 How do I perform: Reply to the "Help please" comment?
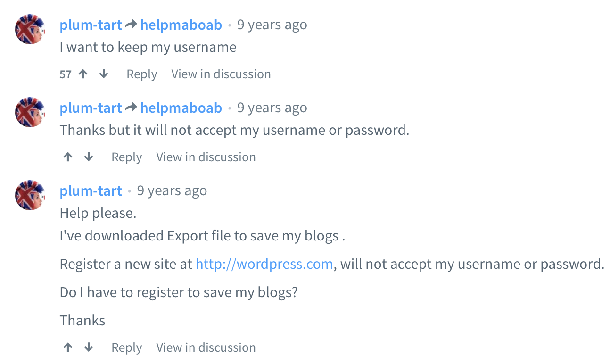(126, 347)
